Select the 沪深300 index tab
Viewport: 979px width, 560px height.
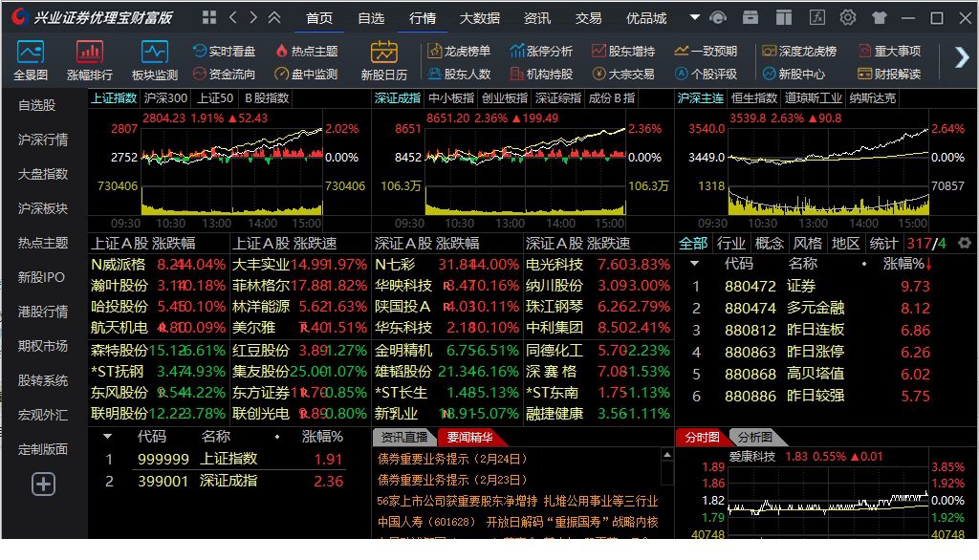coord(165,98)
